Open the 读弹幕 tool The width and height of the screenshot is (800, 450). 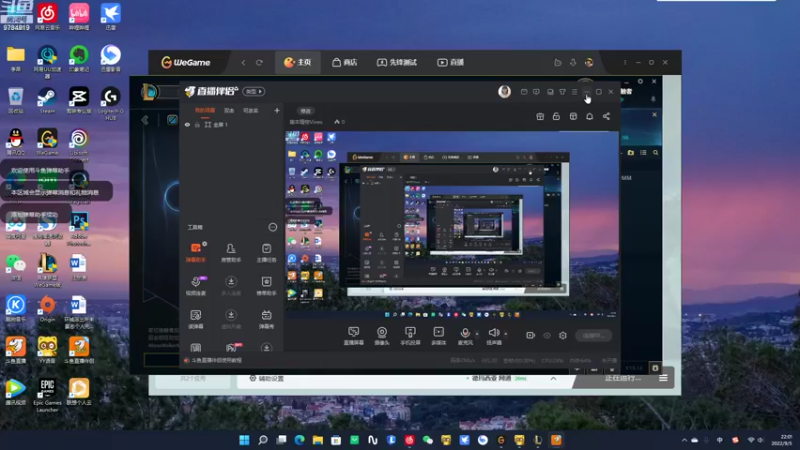click(195, 319)
